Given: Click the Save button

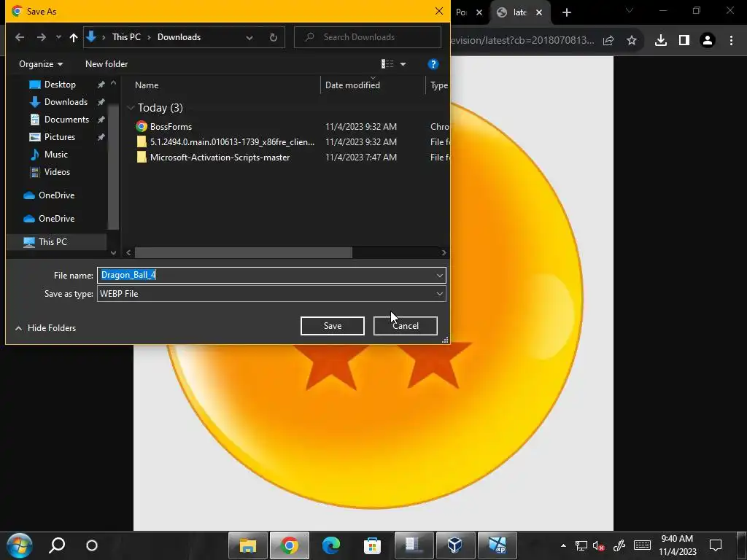Looking at the screenshot, I should coord(333,326).
